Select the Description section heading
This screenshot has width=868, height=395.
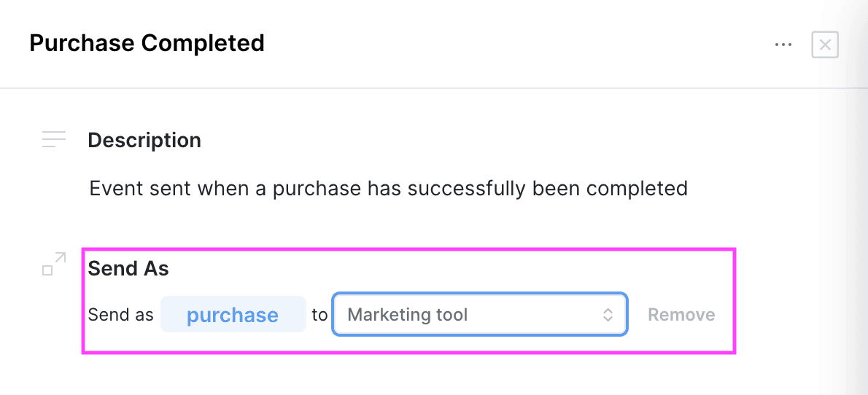click(x=144, y=140)
